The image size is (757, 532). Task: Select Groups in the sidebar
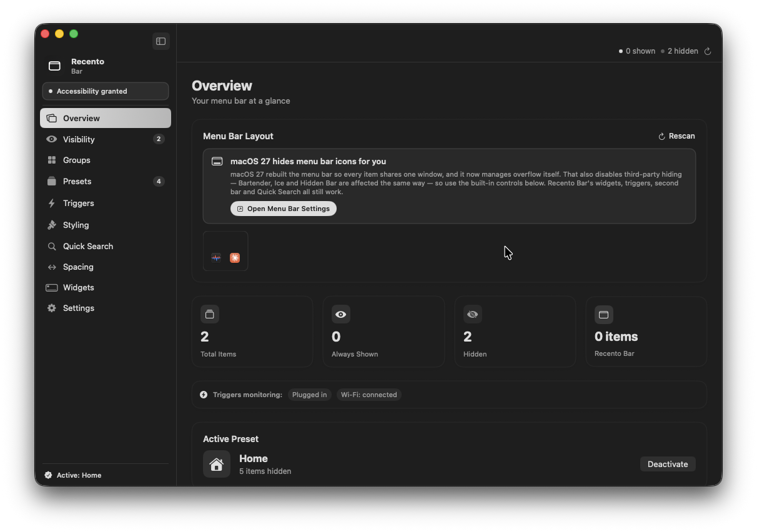coord(106,160)
